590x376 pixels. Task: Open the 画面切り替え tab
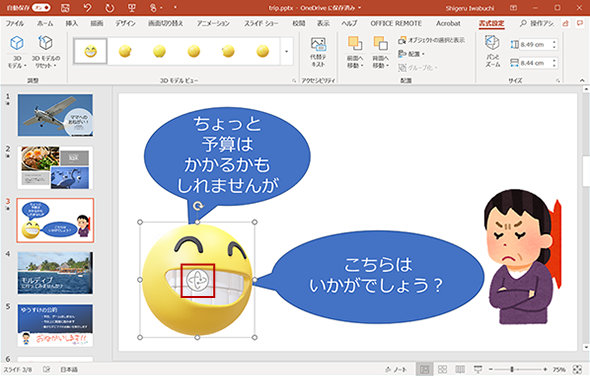coord(166,23)
